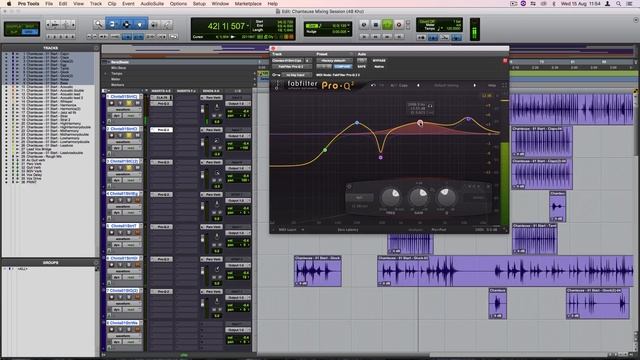Screen dimensions: 640x360
Task: Click main counter 42|1|507 display
Action: pos(227,27)
